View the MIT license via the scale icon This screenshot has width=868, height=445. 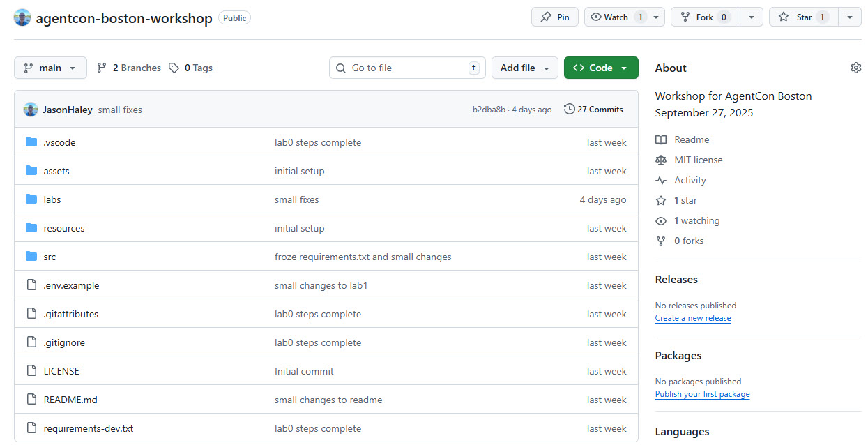tap(660, 160)
